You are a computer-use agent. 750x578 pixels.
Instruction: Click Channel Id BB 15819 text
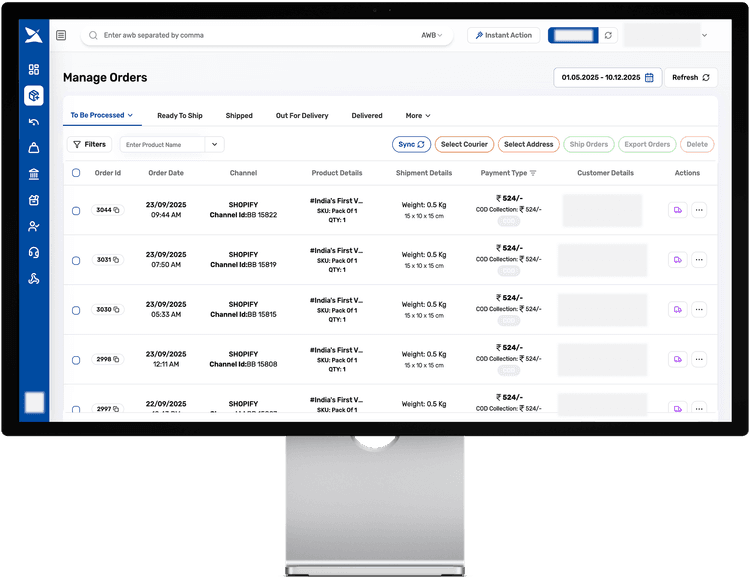[x=243, y=265]
